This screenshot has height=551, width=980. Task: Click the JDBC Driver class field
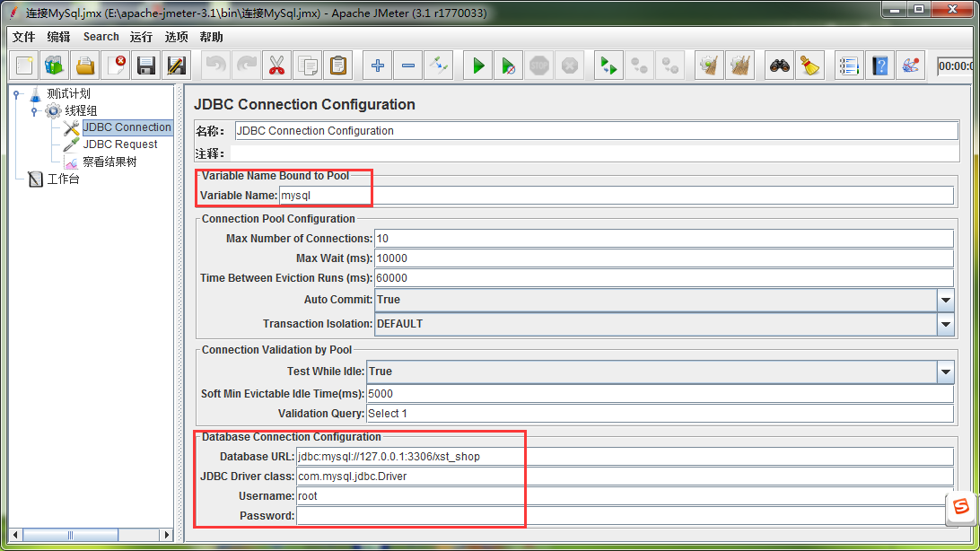625,477
